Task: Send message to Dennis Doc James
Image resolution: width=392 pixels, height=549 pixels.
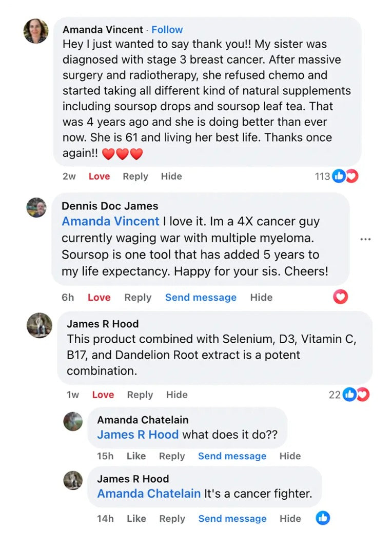Action: [x=201, y=298]
